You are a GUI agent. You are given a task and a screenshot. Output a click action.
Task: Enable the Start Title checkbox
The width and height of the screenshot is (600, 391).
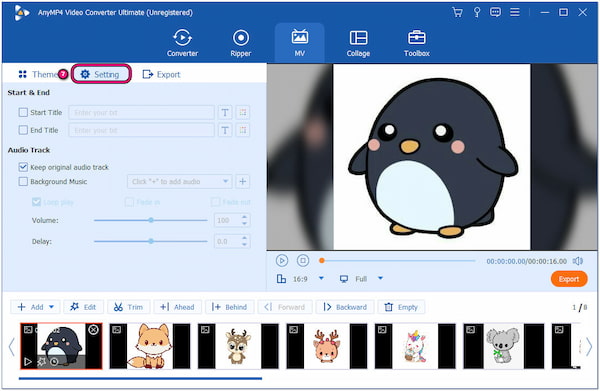[x=23, y=112]
